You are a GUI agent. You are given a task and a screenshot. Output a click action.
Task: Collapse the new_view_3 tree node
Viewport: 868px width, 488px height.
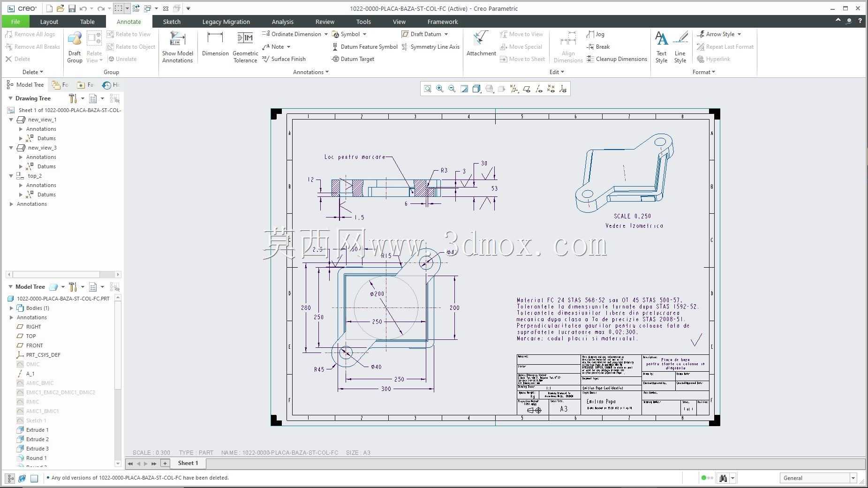[11, 148]
